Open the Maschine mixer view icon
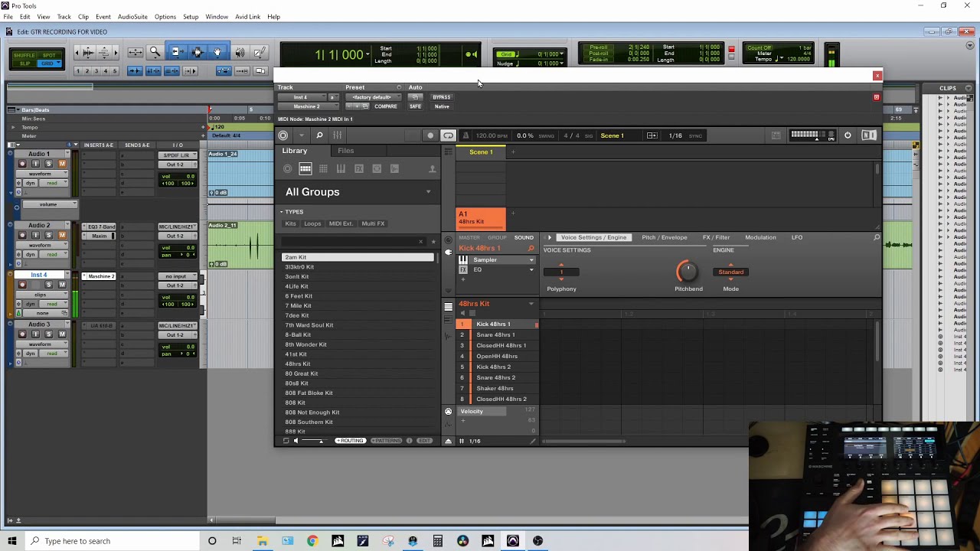Screen dimensions: 980x551 click(338, 135)
